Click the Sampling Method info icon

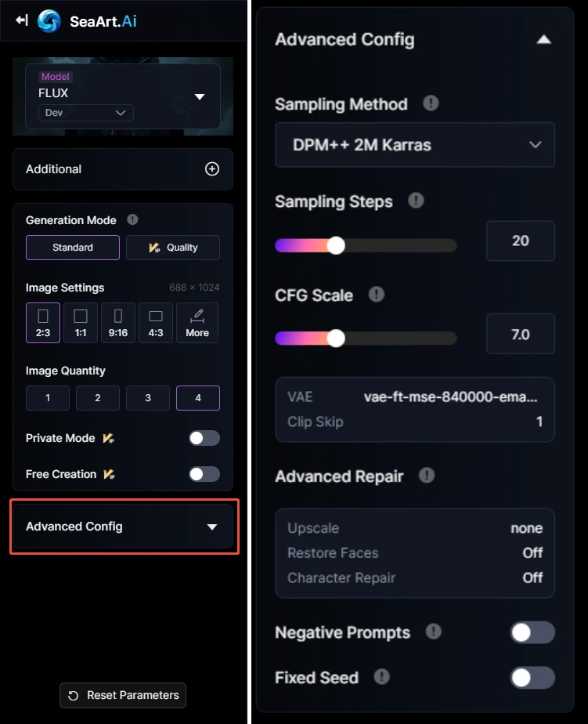tap(430, 103)
